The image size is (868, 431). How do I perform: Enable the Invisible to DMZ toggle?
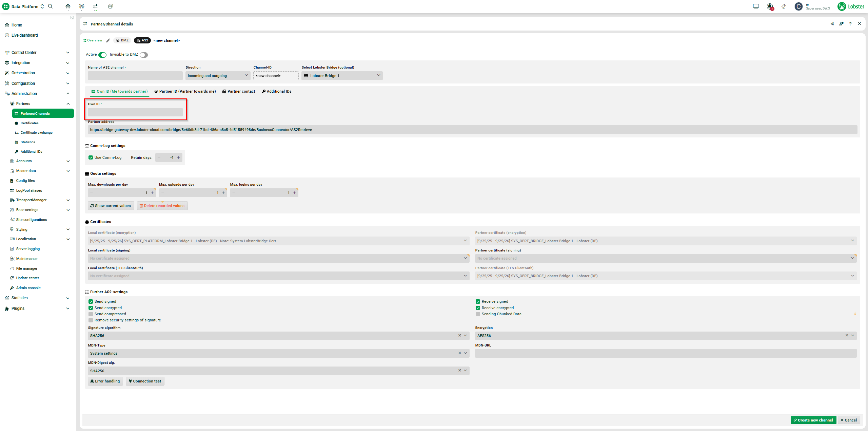click(x=144, y=55)
